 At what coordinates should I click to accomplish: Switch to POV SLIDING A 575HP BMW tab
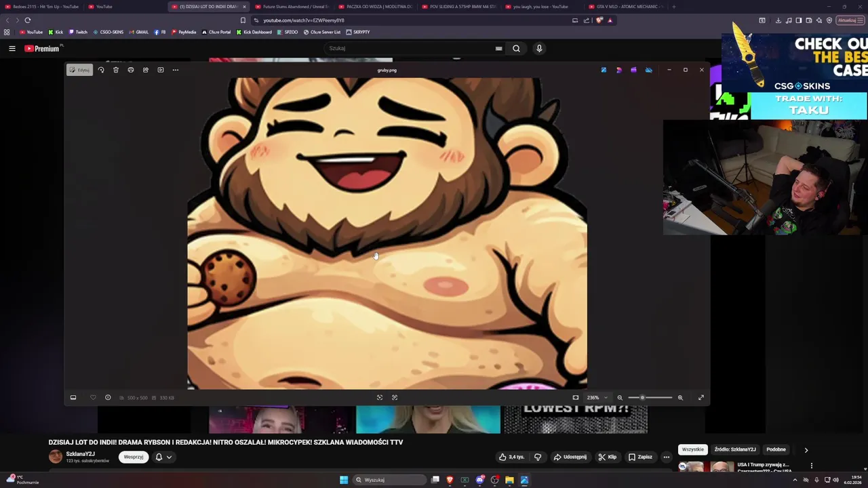coord(458,7)
